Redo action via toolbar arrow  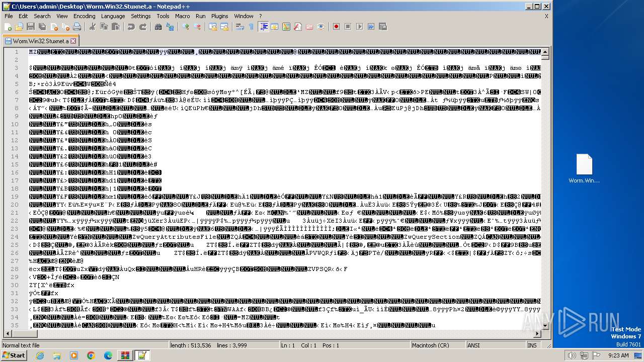(x=143, y=27)
